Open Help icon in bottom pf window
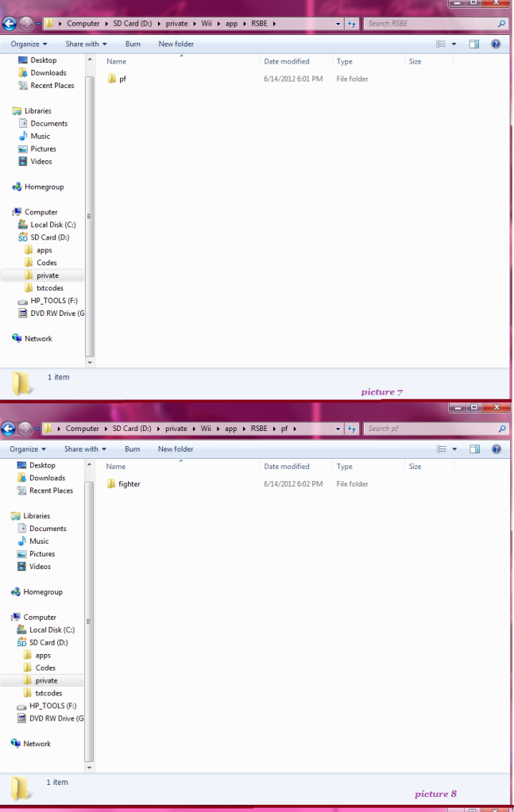This screenshot has height=812, width=514. (497, 449)
